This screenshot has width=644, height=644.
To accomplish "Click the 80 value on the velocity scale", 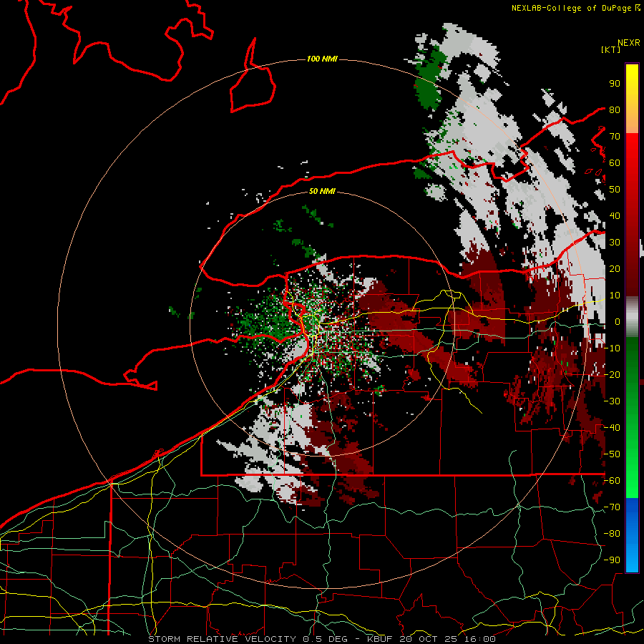I will [x=615, y=109].
